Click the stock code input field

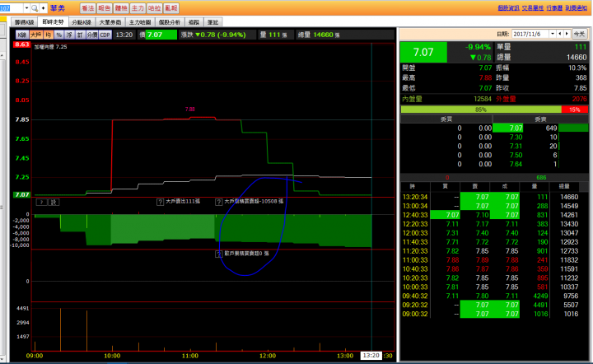[x=12, y=8]
